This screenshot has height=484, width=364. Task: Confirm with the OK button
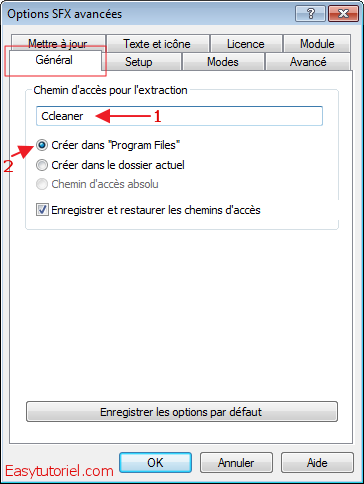(x=155, y=463)
